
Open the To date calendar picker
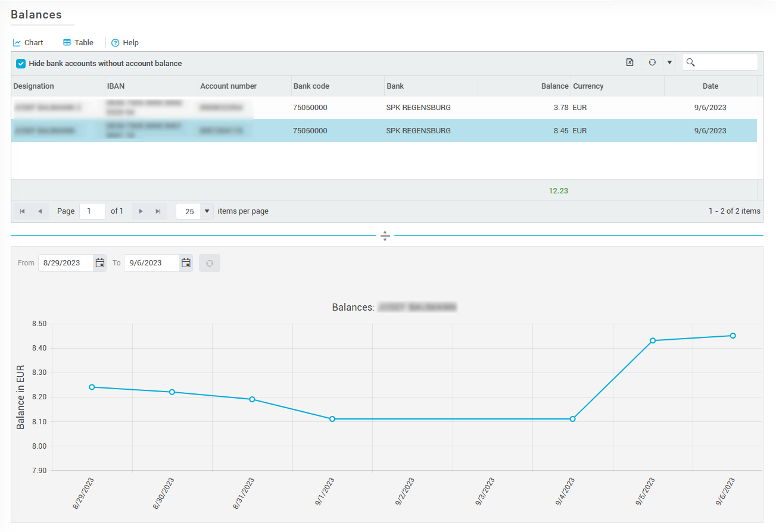(x=186, y=263)
